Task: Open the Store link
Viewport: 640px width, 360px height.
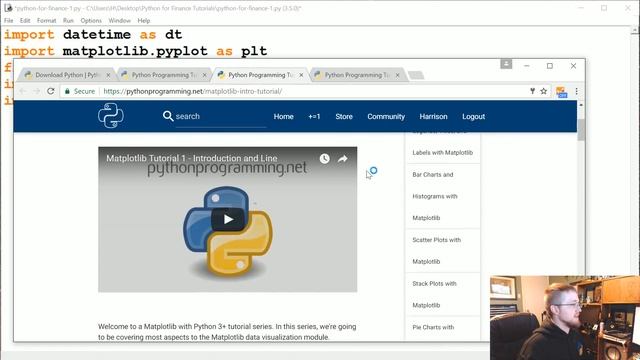Action: point(344,116)
